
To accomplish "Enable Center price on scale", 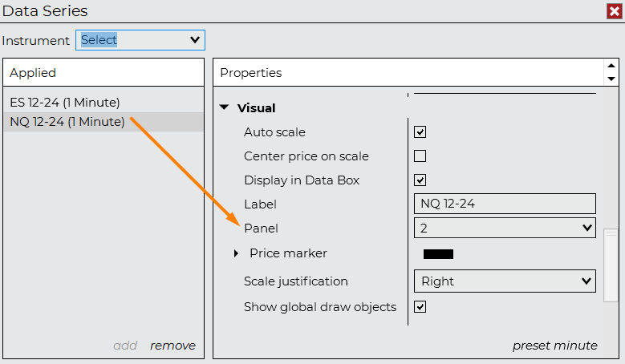I will tap(420, 156).
